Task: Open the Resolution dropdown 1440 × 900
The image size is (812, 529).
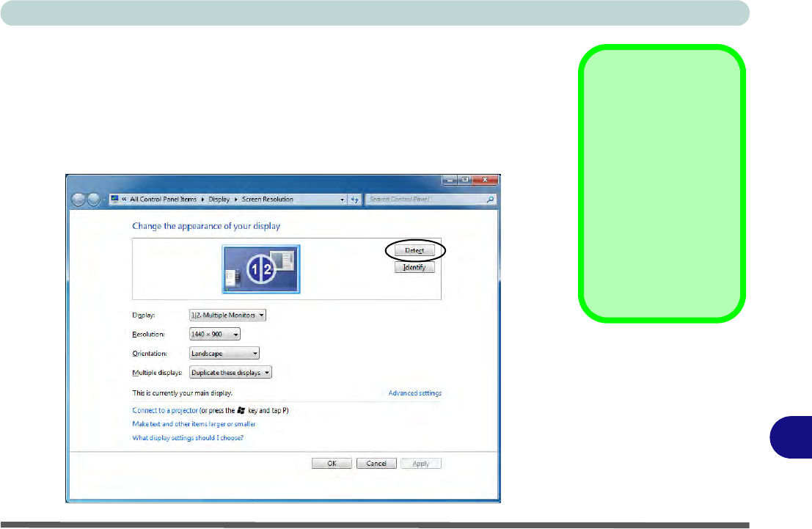Action: 214,334
